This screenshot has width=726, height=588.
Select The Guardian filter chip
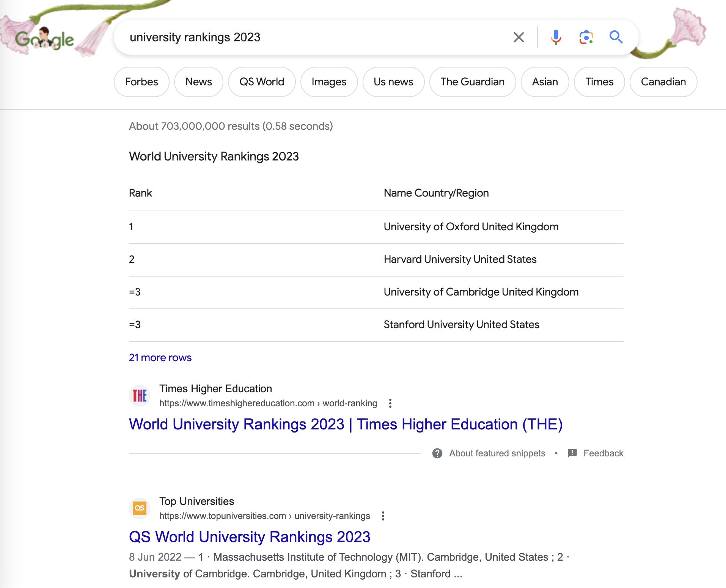(x=473, y=82)
